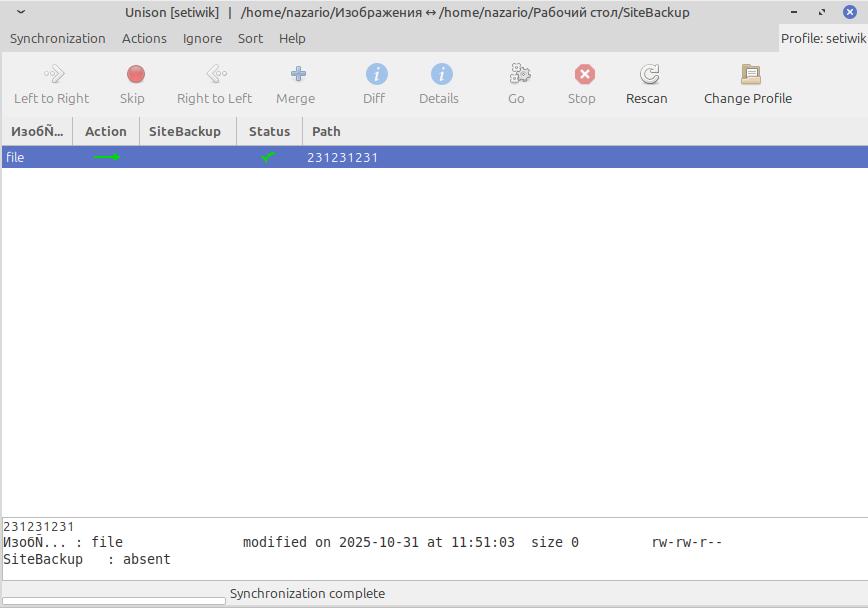This screenshot has height=608, width=868.
Task: Click the green arrow action for file
Action: 107,157
